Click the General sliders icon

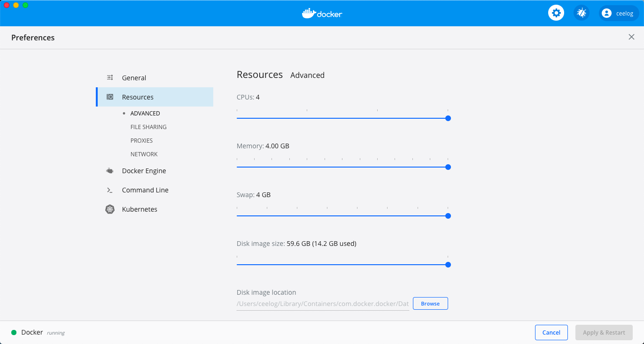110,78
